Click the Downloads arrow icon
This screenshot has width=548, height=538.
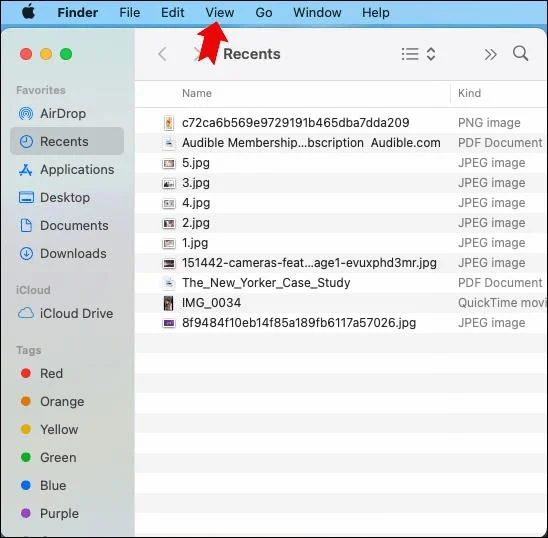click(26, 253)
